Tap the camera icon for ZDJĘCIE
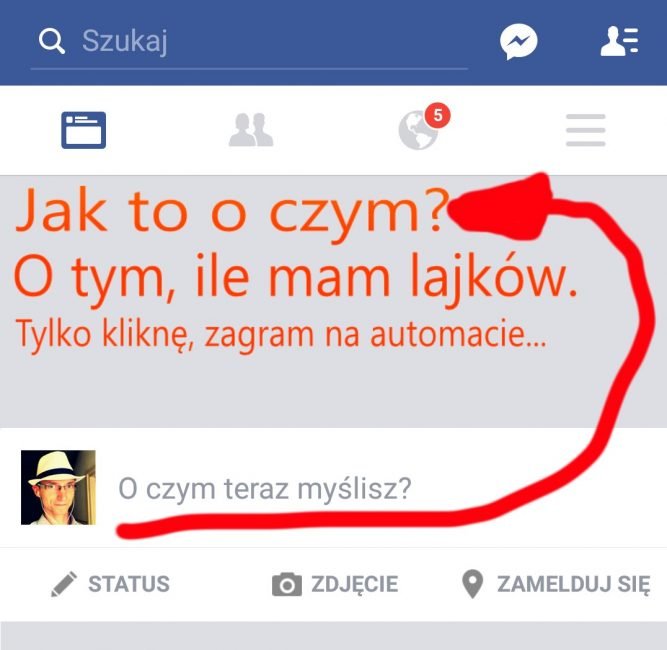The width and height of the screenshot is (667, 650). [287, 584]
